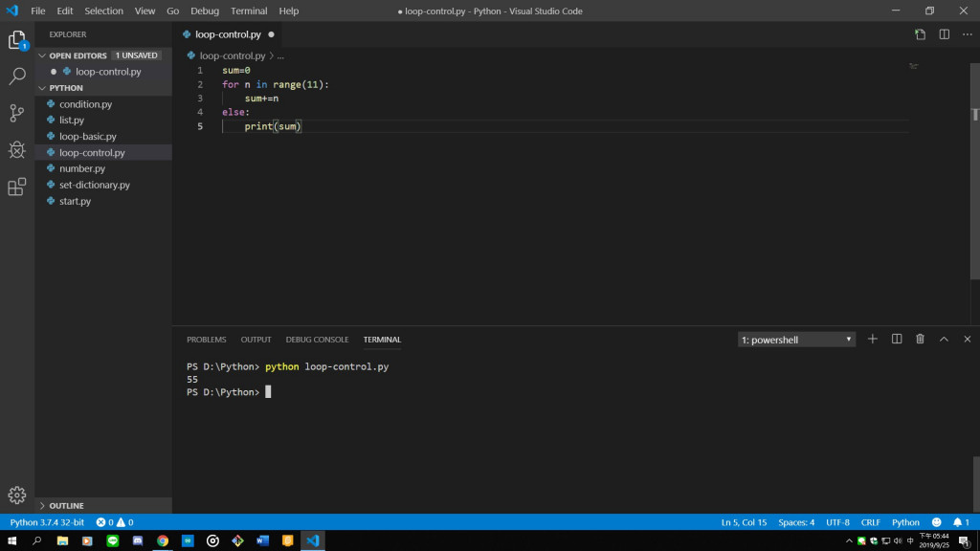The height and width of the screenshot is (551, 980).
Task: Open Microsoft Word from the taskbar
Action: click(262, 541)
